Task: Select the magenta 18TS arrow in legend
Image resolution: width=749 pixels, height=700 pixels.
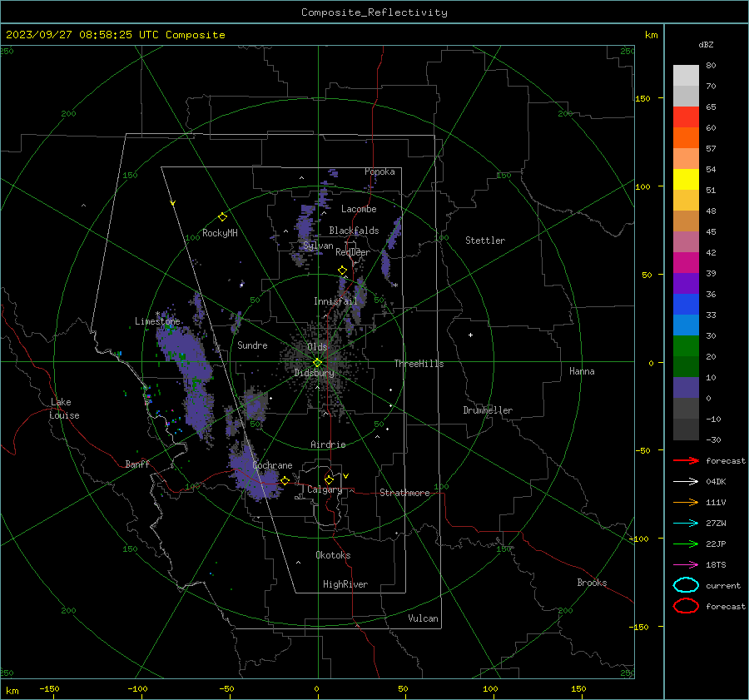Action: pyautogui.click(x=686, y=565)
